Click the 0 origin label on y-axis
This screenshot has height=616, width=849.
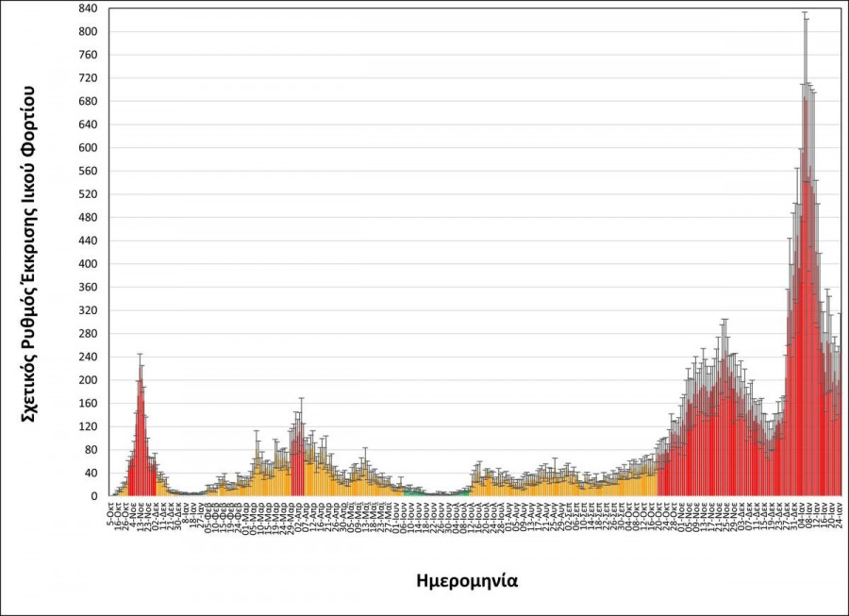[93, 496]
